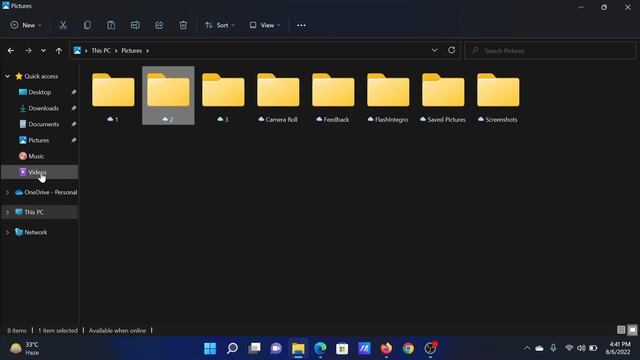Open the weather widget showing 33°C
The width and height of the screenshot is (640, 360).
[25, 348]
